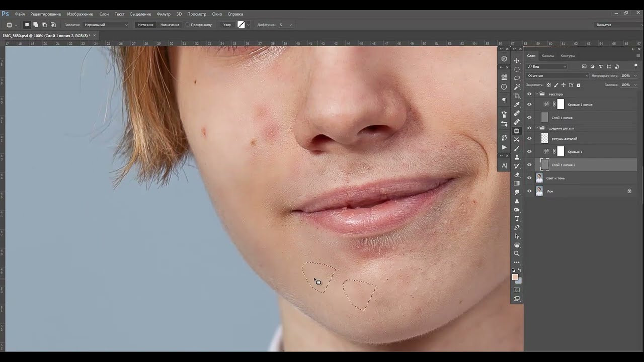Viewport: 644px width, 362px height.
Task: Click the foreground color swatch
Action: click(515, 277)
